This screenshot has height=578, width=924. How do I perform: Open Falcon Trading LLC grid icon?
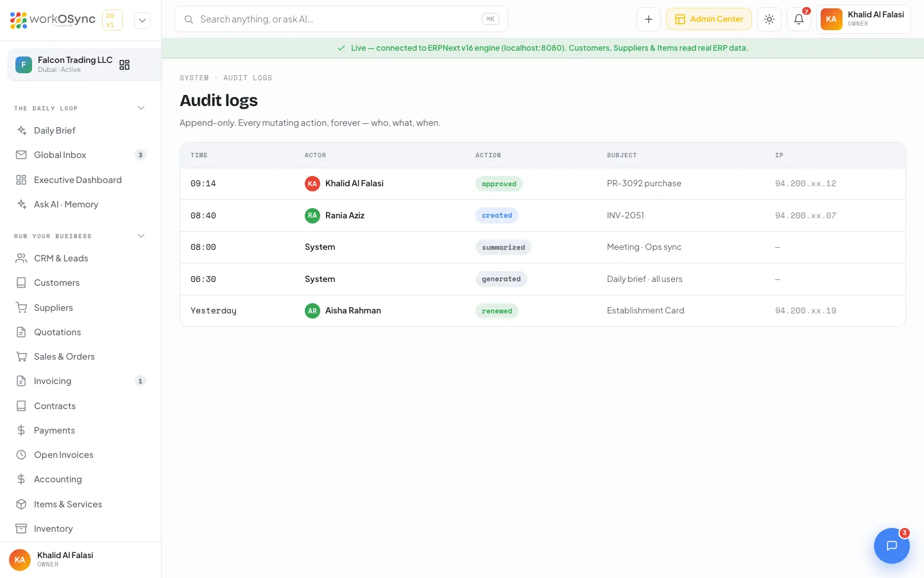point(124,65)
